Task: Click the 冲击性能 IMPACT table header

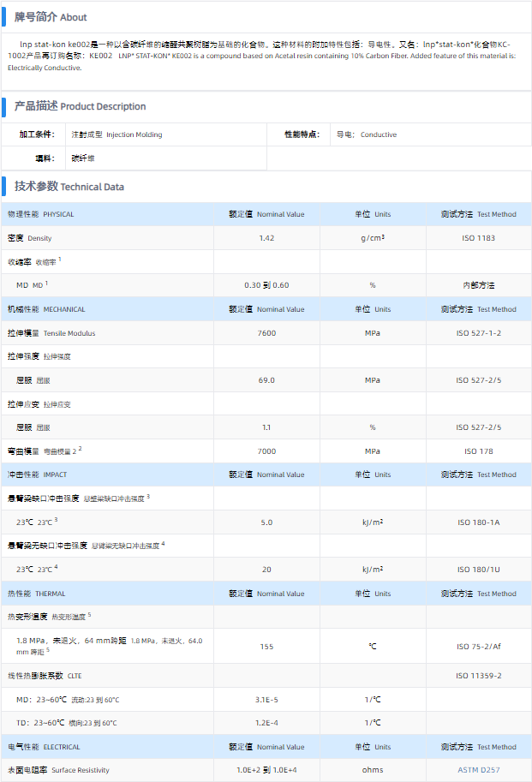Action: 37,475
